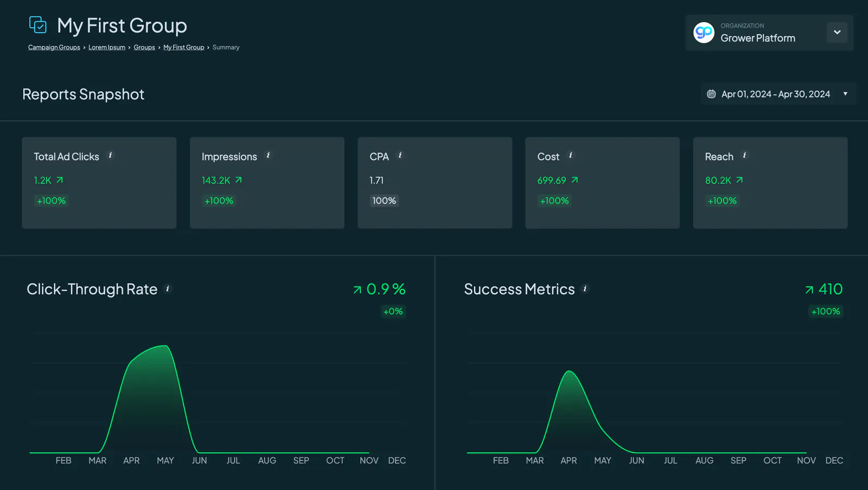868x490 pixels.
Task: Open the Apr 01, 2024 - Apr 30, 2024 date picker
Action: 778,94
